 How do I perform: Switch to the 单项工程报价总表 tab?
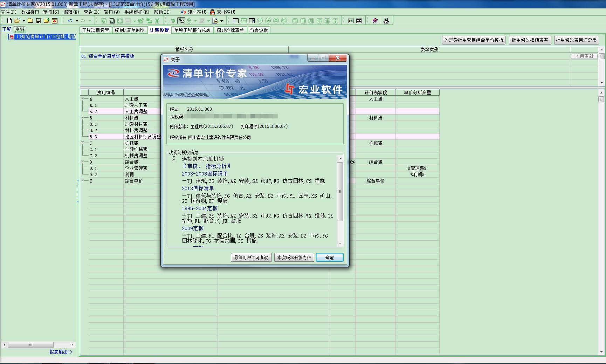[x=192, y=30]
